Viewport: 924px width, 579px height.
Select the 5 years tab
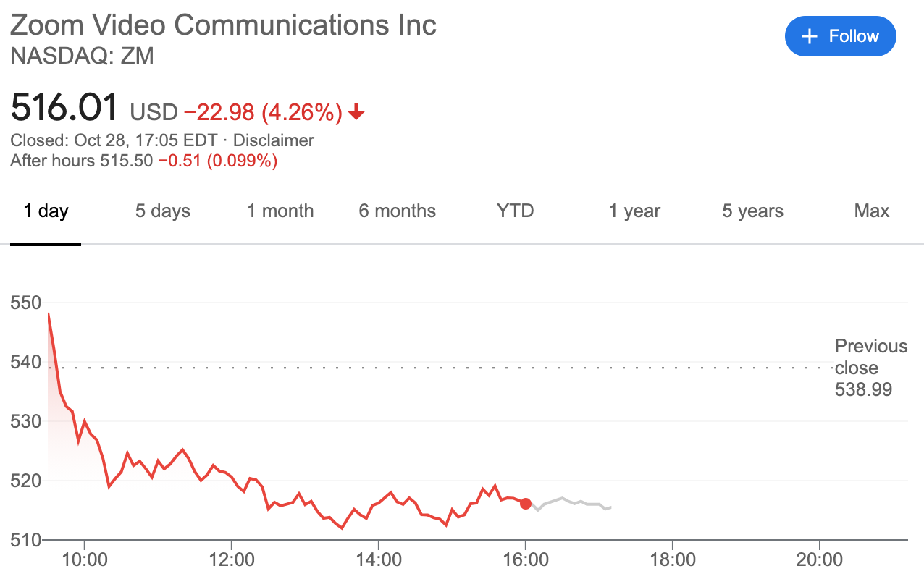coord(753,211)
